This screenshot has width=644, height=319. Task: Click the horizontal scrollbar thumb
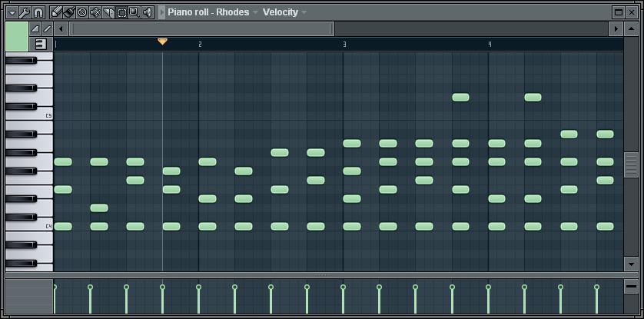(201, 28)
